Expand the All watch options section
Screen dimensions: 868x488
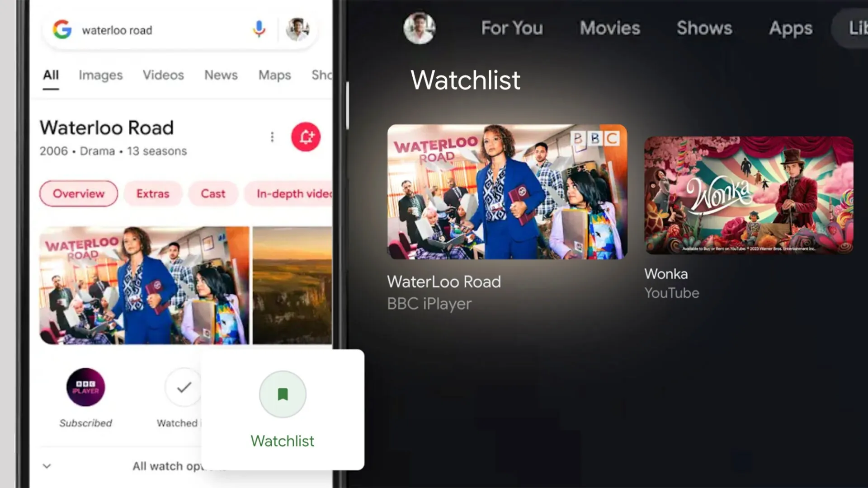[47, 465]
